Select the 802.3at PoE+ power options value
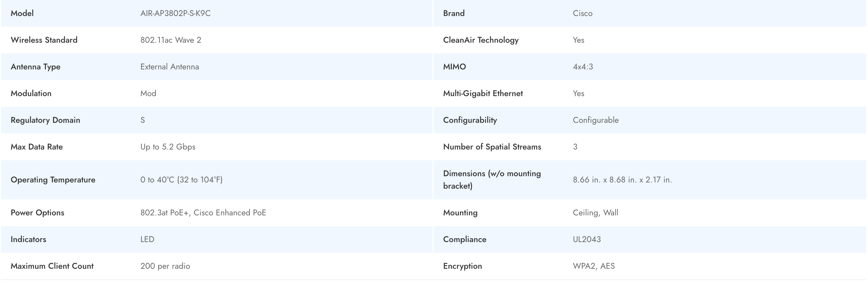 point(203,212)
